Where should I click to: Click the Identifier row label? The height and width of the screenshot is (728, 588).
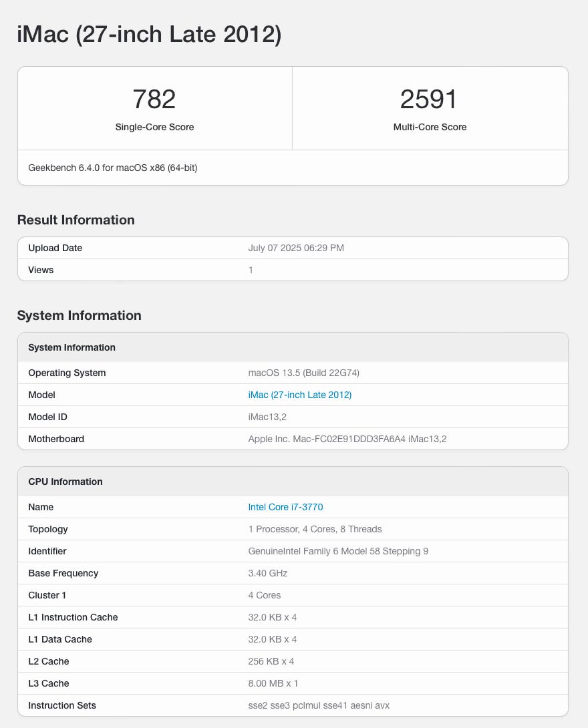(x=47, y=551)
